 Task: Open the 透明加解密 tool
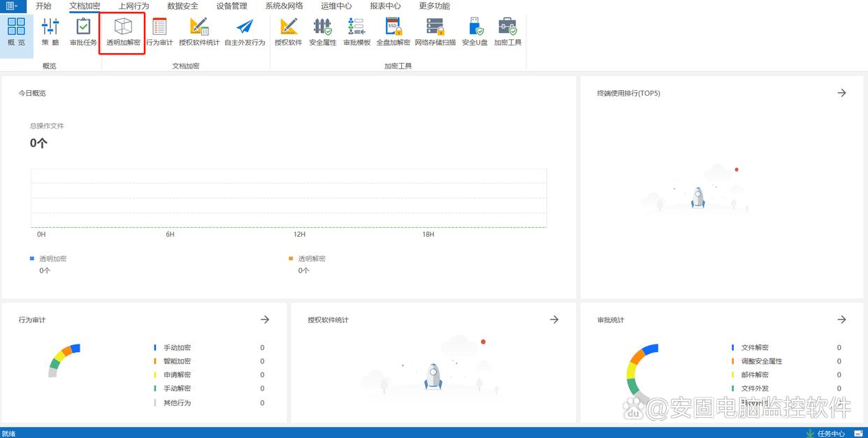(x=123, y=32)
